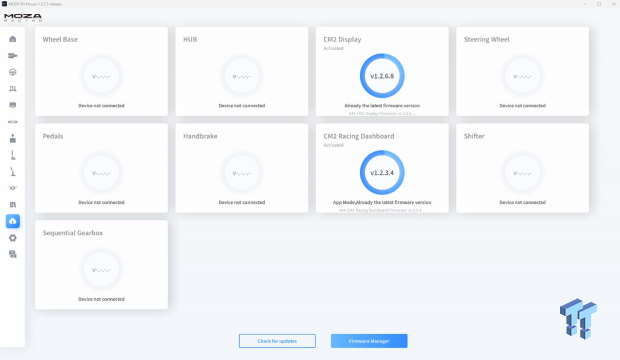Image resolution: width=620 pixels, height=360 pixels.
Task: Click empty version circle in Shifter card
Action: tap(522, 173)
